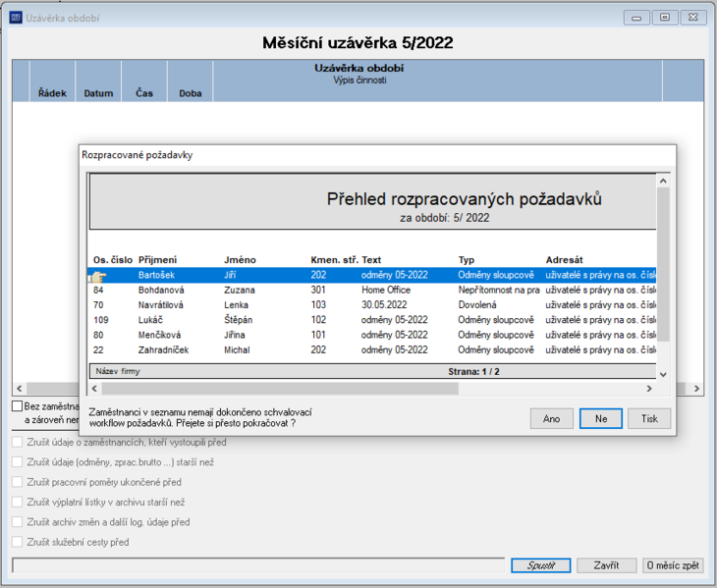Check Zrušit údaje (odměny, zprac.brutto) starší než
The height and width of the screenshot is (588, 717).
18,462
